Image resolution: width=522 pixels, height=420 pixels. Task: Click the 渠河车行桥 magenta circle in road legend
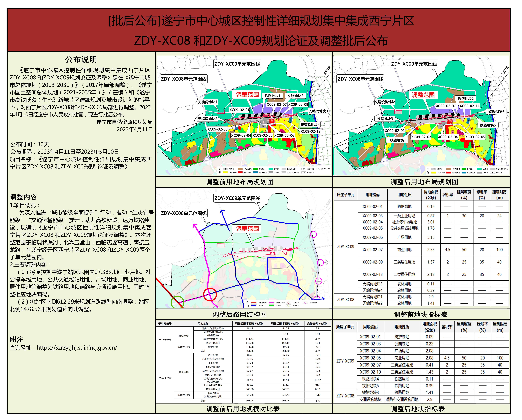tap(305, 303)
